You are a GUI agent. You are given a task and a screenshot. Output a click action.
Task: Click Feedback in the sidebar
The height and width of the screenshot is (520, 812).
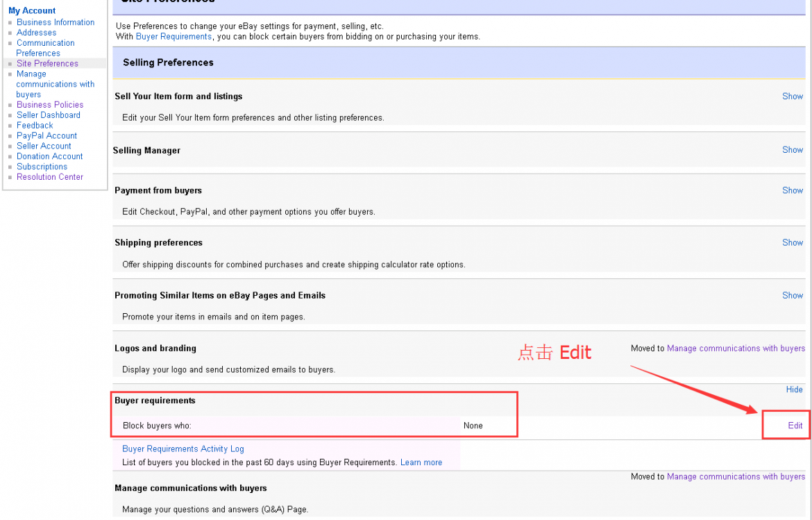click(35, 126)
